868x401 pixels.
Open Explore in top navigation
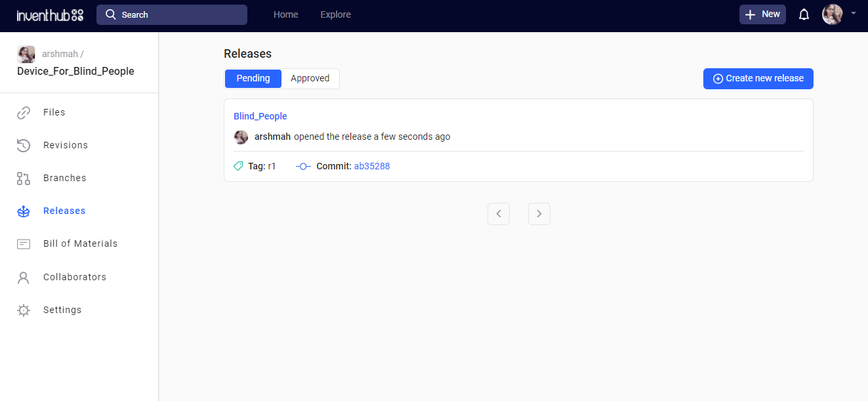335,14
